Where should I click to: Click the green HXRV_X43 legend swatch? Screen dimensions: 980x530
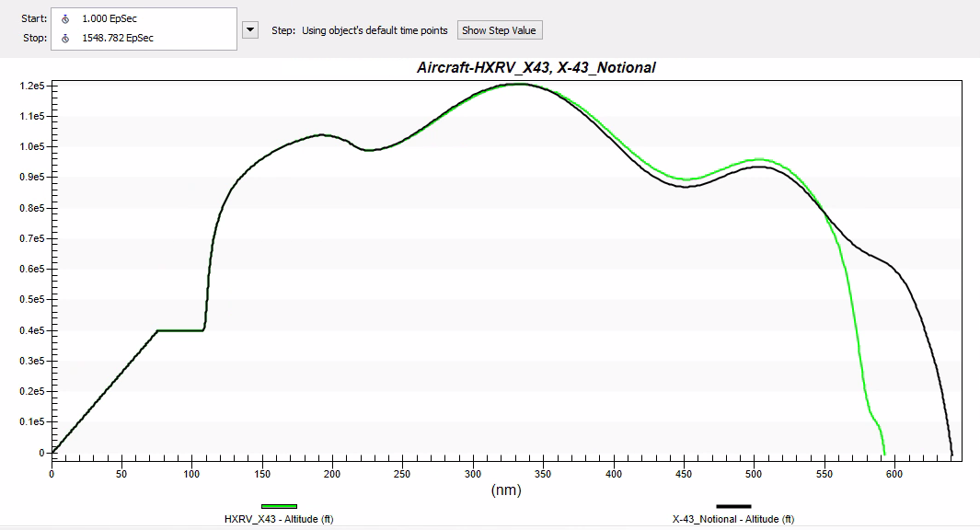pyautogui.click(x=279, y=506)
